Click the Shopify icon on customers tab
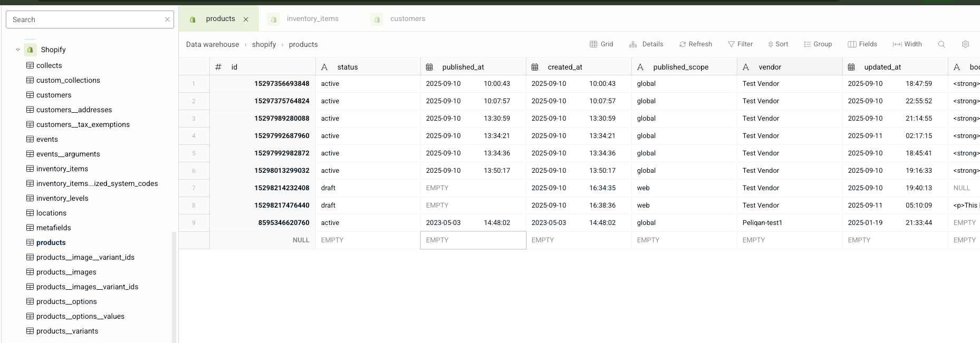The image size is (980, 343). click(x=377, y=19)
